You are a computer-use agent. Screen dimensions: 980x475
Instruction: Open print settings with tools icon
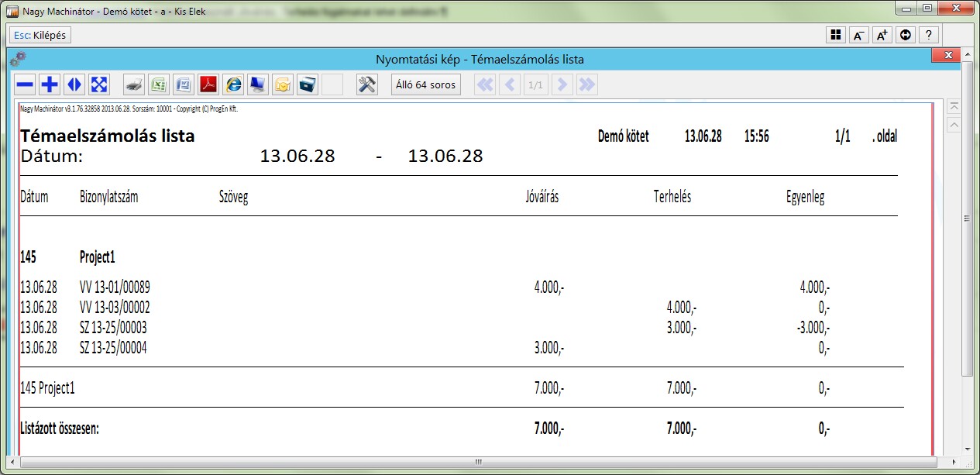(x=367, y=84)
